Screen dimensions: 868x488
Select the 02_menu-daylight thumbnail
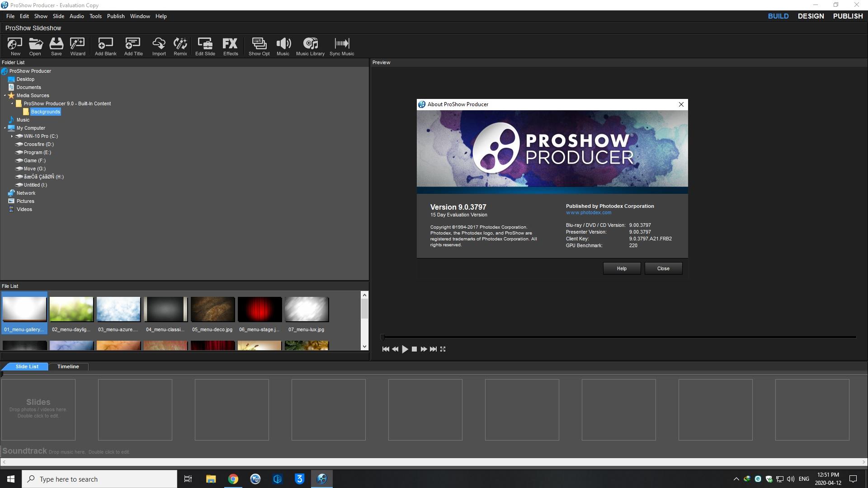[71, 310]
